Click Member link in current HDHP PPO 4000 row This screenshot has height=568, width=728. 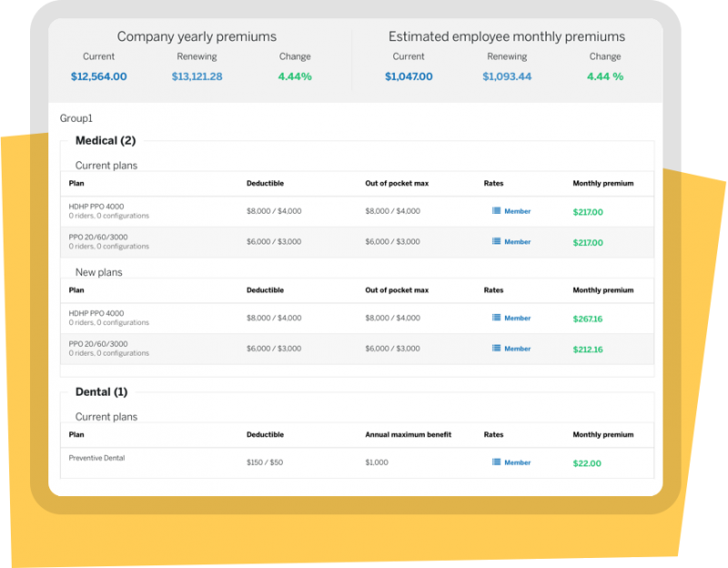[x=517, y=211]
